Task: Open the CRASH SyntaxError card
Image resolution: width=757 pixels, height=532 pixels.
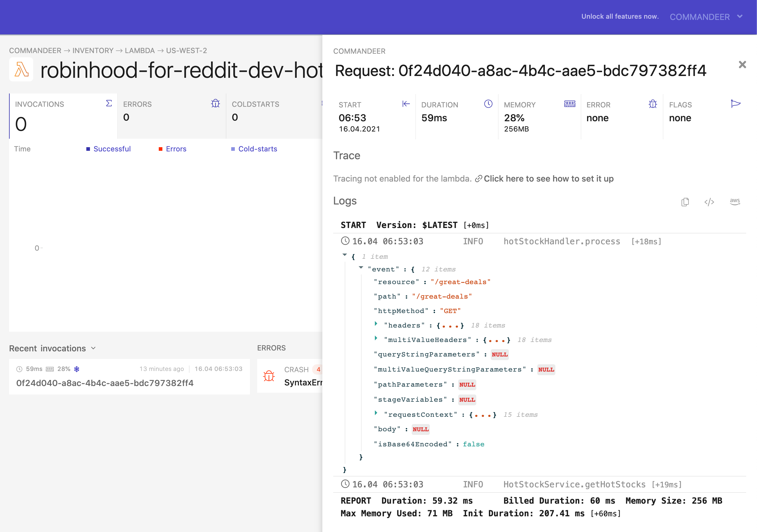Action: (290, 376)
